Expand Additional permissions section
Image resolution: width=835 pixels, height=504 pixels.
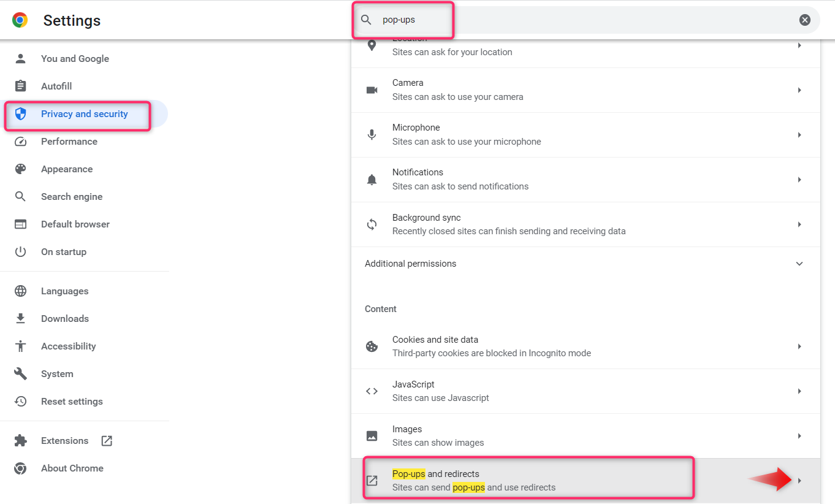(799, 264)
